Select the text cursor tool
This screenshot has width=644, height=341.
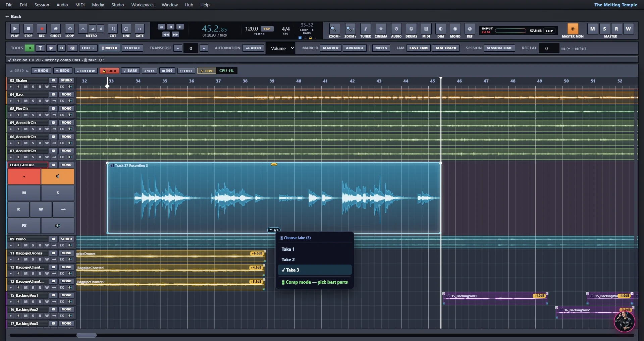(x=40, y=48)
